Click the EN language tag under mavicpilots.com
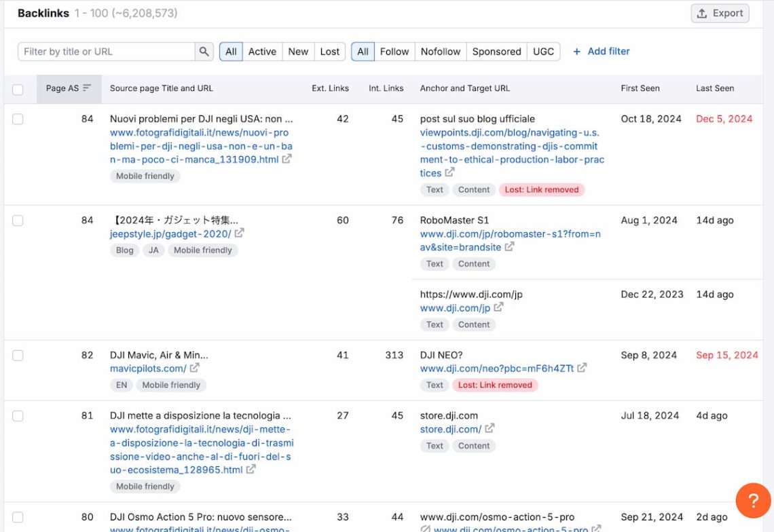This screenshot has height=532, width=774. (x=122, y=385)
